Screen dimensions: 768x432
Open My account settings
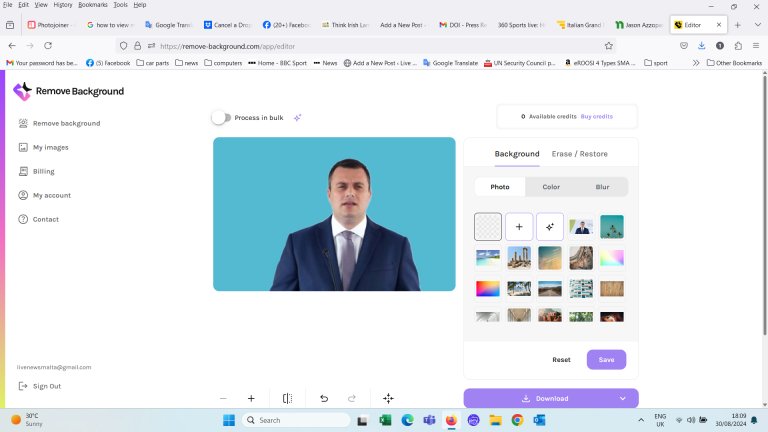45,195
